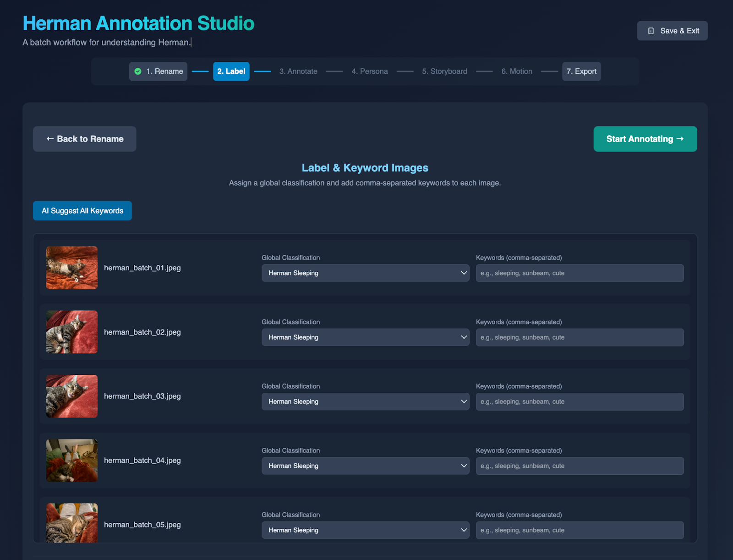
Task: Open the herman_batch_04.jpeg thumbnail image
Action: 72,460
